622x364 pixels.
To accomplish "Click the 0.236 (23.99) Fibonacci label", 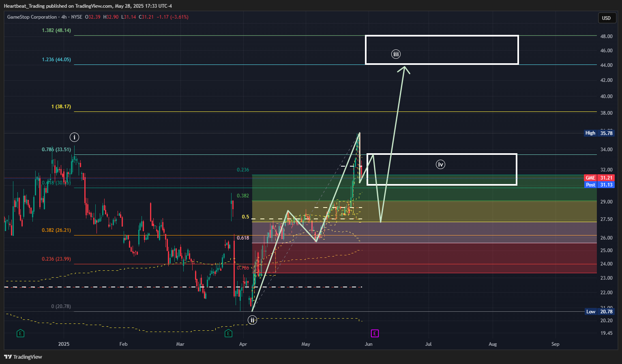I will [x=56, y=259].
